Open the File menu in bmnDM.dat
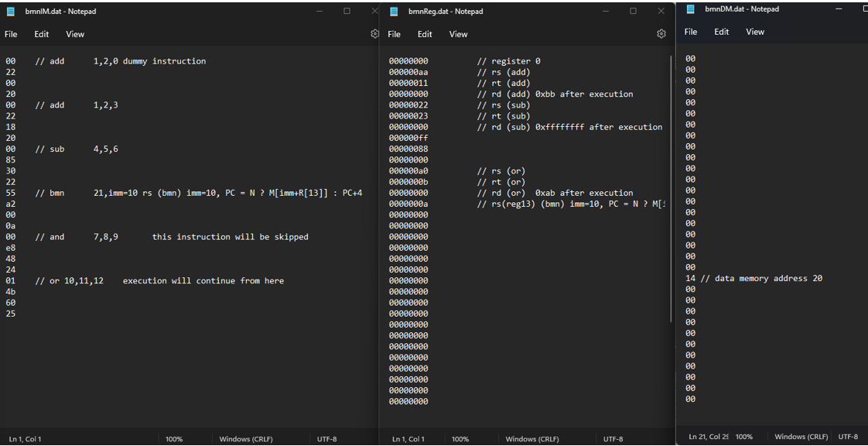This screenshot has height=446, width=868. click(x=690, y=32)
